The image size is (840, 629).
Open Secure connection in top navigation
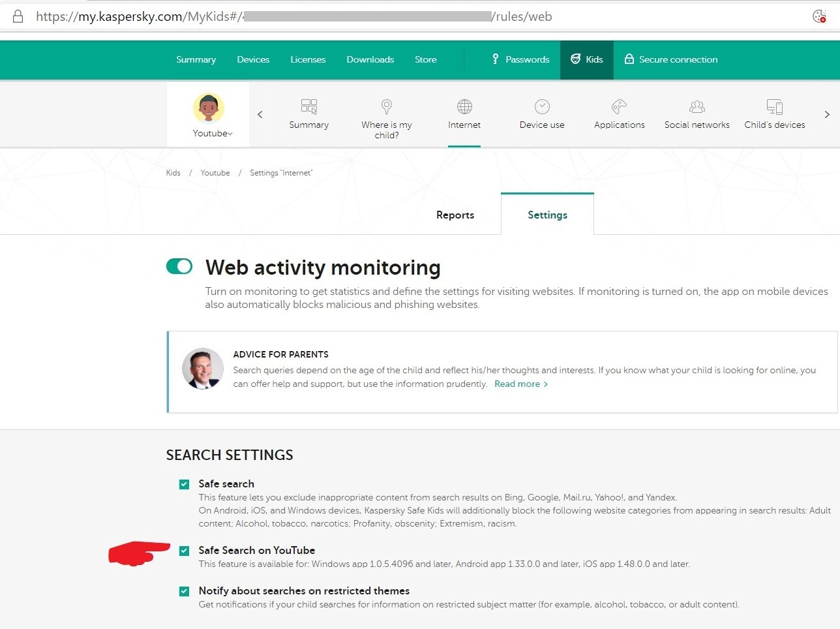[671, 59]
